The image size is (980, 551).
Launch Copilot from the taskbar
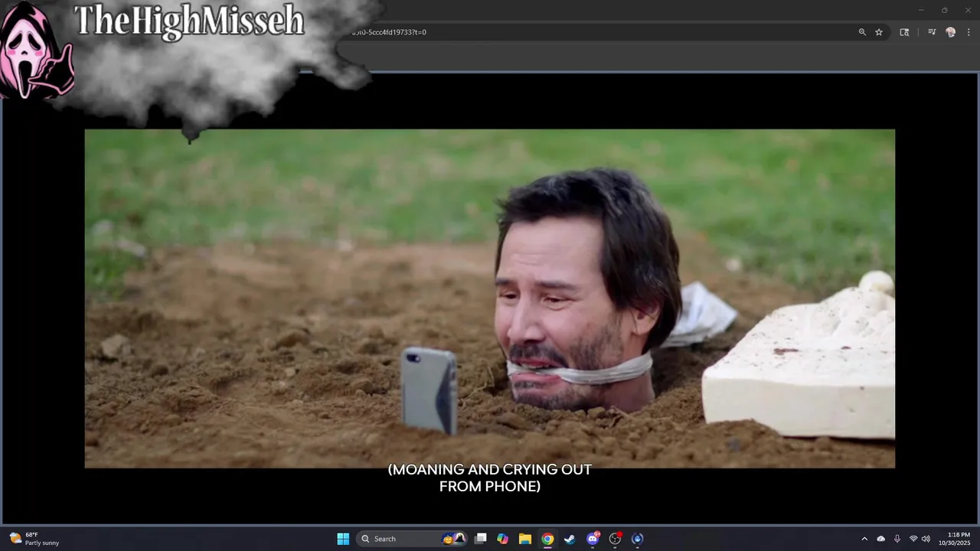click(502, 539)
